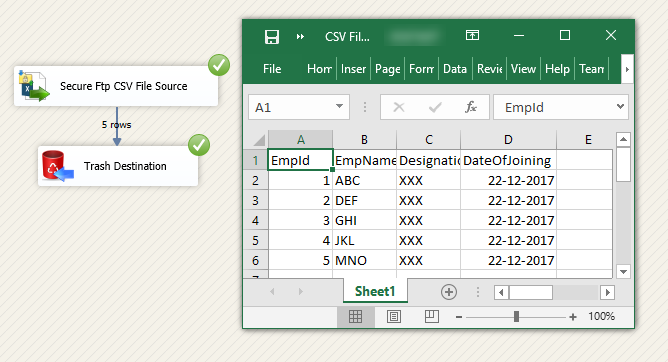The image size is (668, 362).
Task: Switch to the Insert ribbon tab
Action: click(353, 69)
